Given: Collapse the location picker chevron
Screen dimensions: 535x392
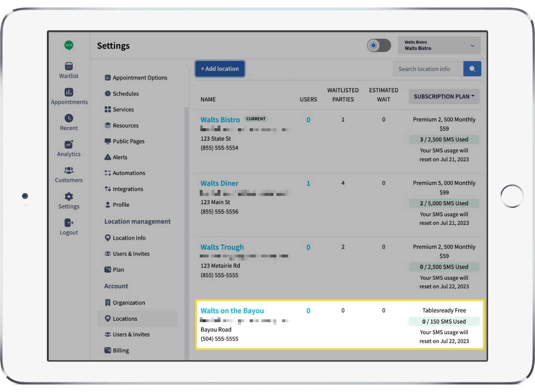Looking at the screenshot, I should pos(473,46).
